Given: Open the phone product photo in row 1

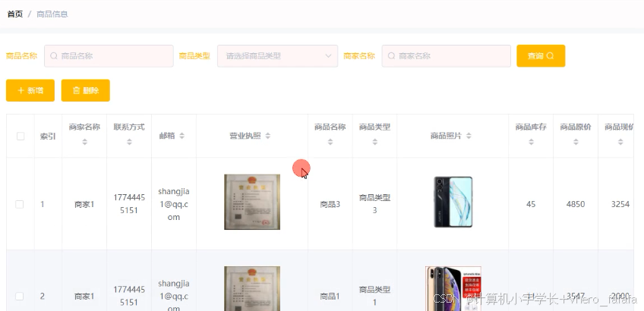Looking at the screenshot, I should [x=453, y=202].
